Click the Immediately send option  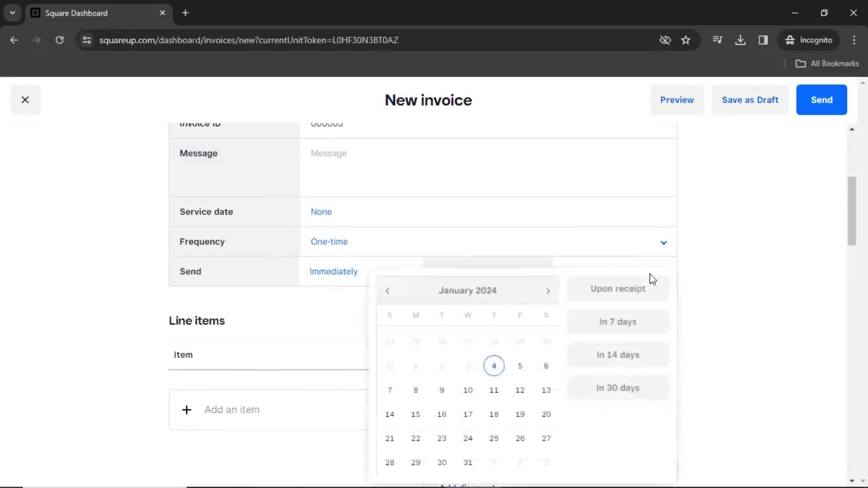(x=334, y=271)
